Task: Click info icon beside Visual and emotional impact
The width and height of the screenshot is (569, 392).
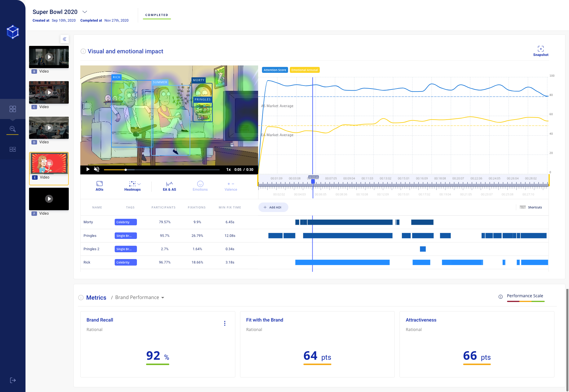Action: coord(83,51)
